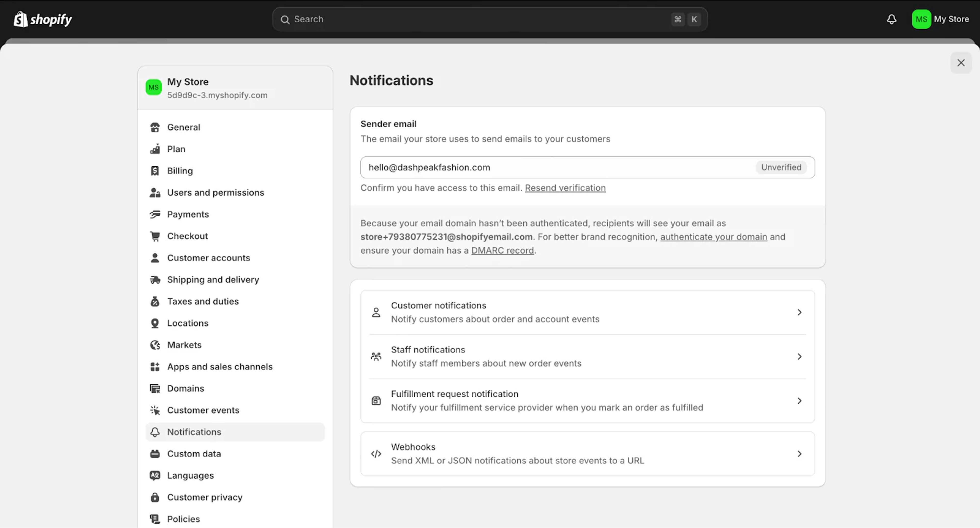Click authenticate your domain link

click(713, 237)
